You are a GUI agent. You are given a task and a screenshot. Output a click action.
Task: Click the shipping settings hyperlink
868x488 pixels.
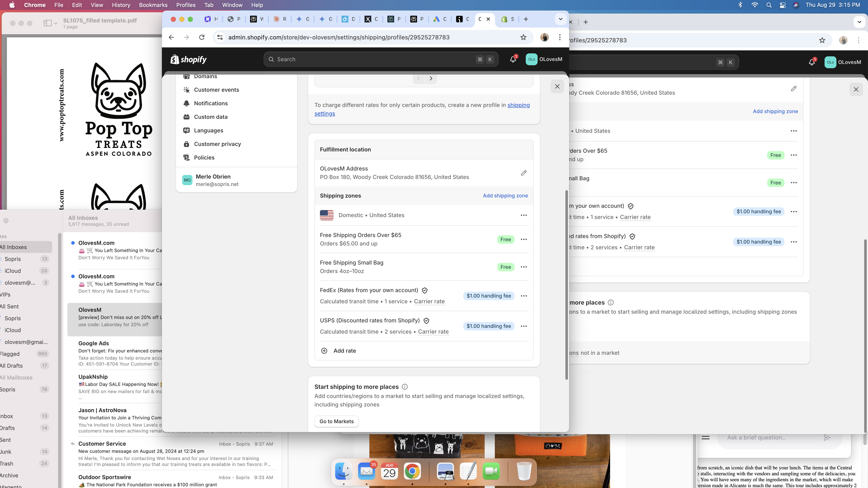pyautogui.click(x=518, y=105)
